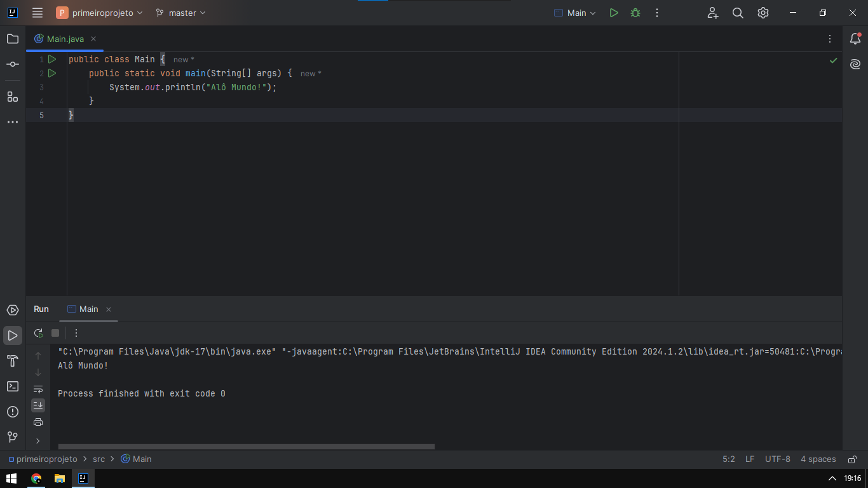Debug the Main configuration
Image resolution: width=868 pixels, height=488 pixels.
point(635,13)
